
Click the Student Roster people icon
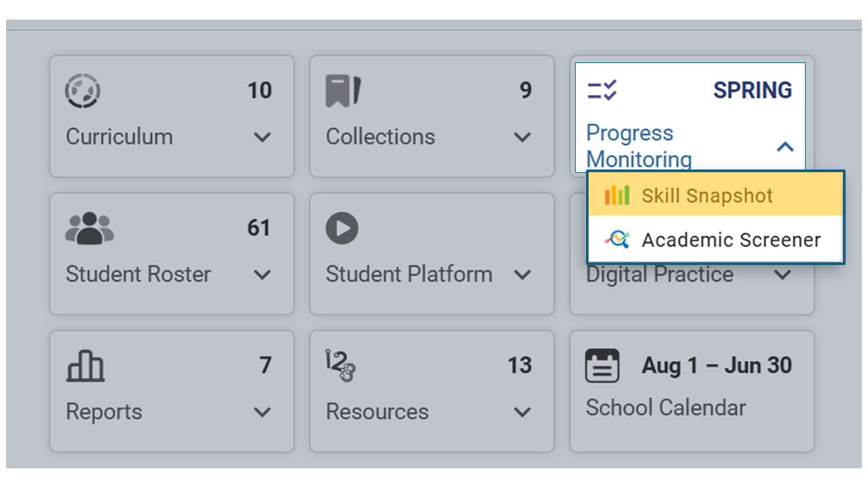[90, 228]
